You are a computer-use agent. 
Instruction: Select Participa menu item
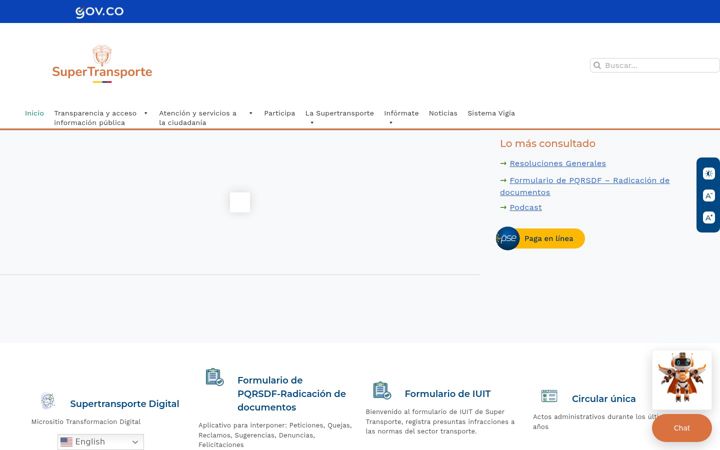[x=279, y=113]
